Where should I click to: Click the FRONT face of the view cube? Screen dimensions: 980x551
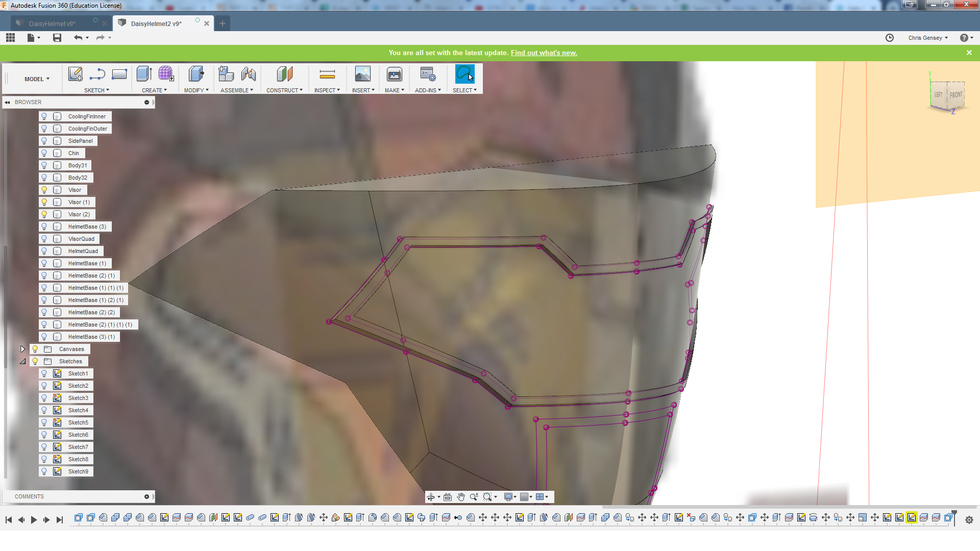click(x=956, y=95)
